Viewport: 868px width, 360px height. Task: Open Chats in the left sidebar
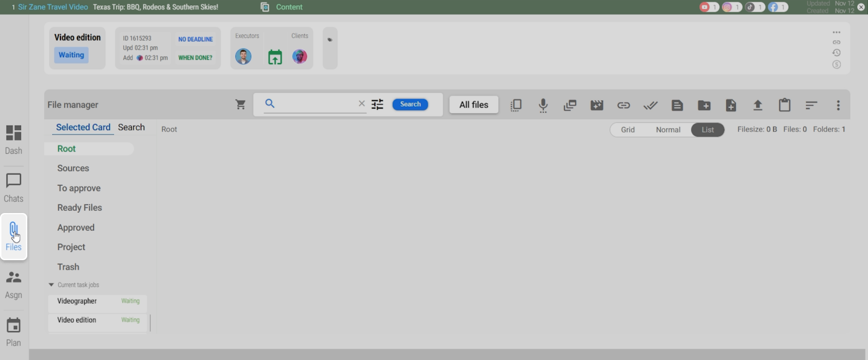pyautogui.click(x=13, y=188)
